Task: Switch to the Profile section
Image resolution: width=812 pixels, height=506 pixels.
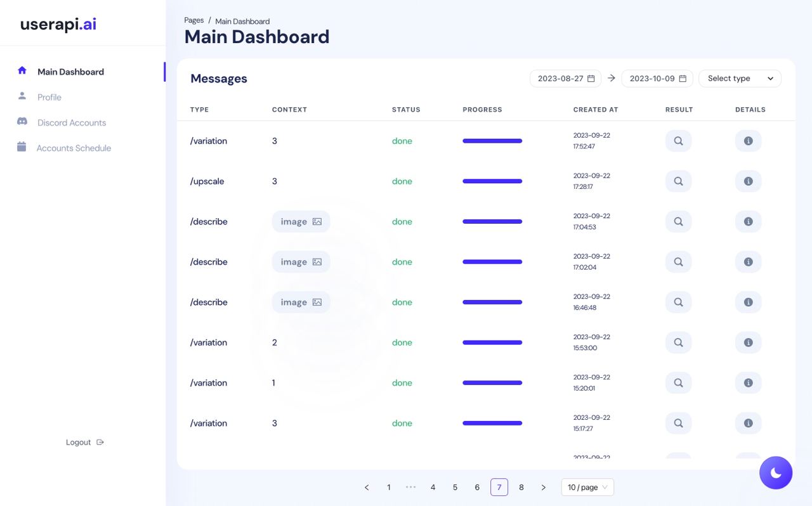Action: (49, 96)
